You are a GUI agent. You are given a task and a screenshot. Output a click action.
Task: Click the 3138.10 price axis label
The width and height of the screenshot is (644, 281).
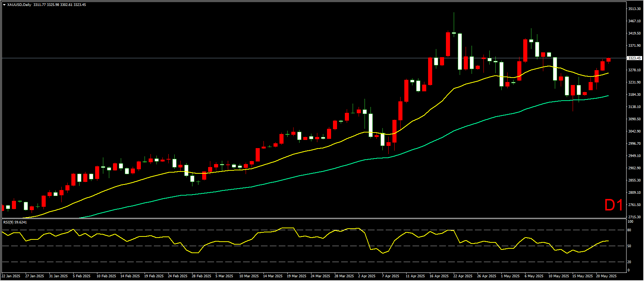pos(634,107)
